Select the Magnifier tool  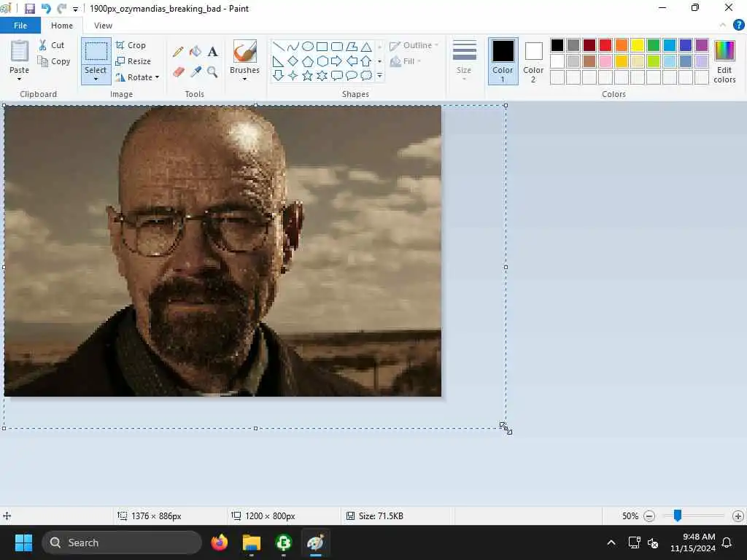(x=212, y=72)
